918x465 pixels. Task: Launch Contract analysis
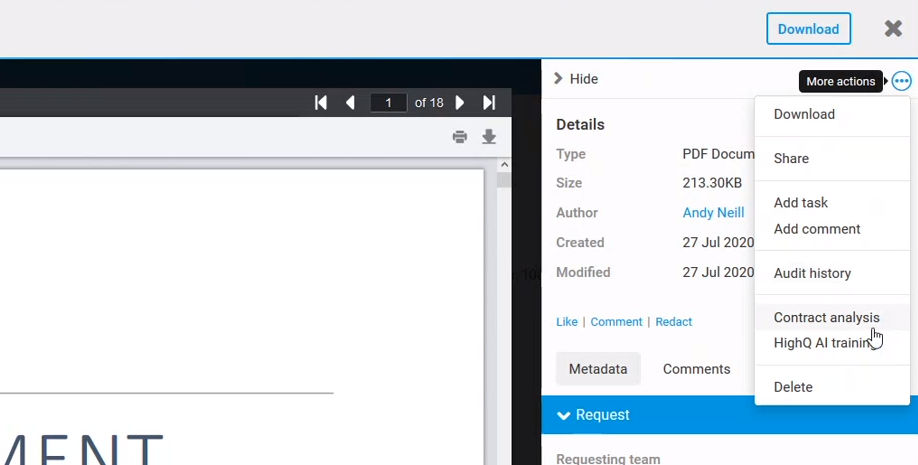point(826,317)
